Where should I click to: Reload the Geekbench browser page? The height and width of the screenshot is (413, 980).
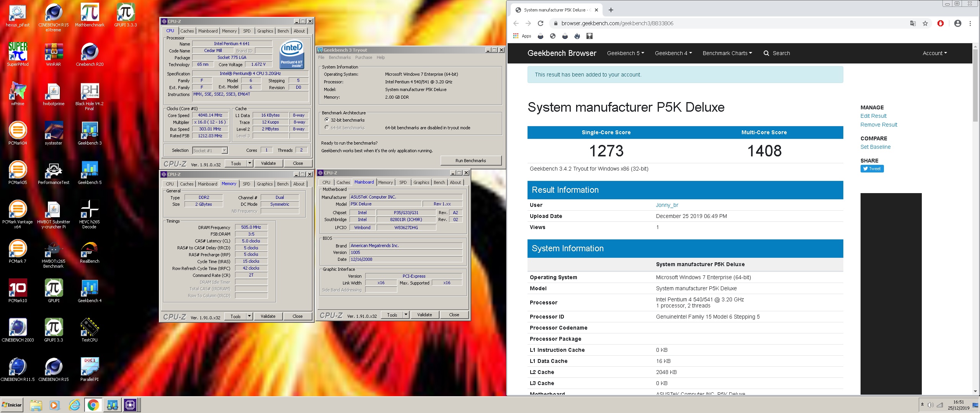tap(541, 23)
